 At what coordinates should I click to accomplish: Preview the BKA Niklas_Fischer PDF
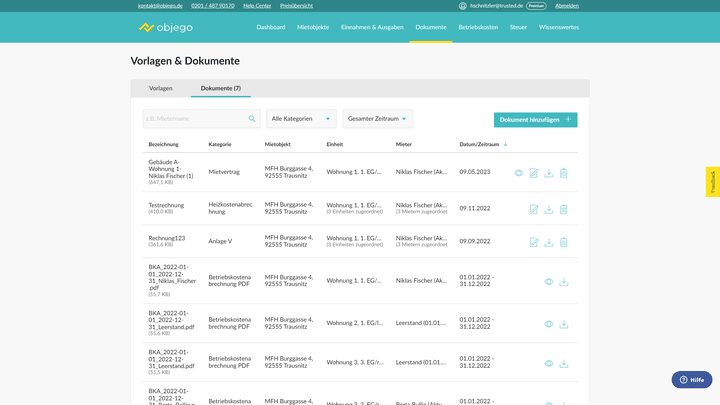click(549, 282)
